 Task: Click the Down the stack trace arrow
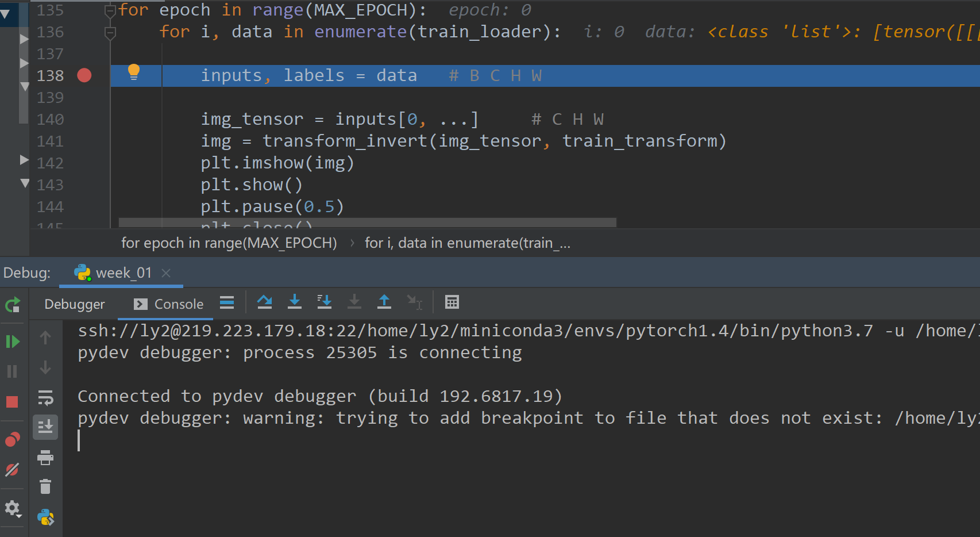(x=45, y=367)
